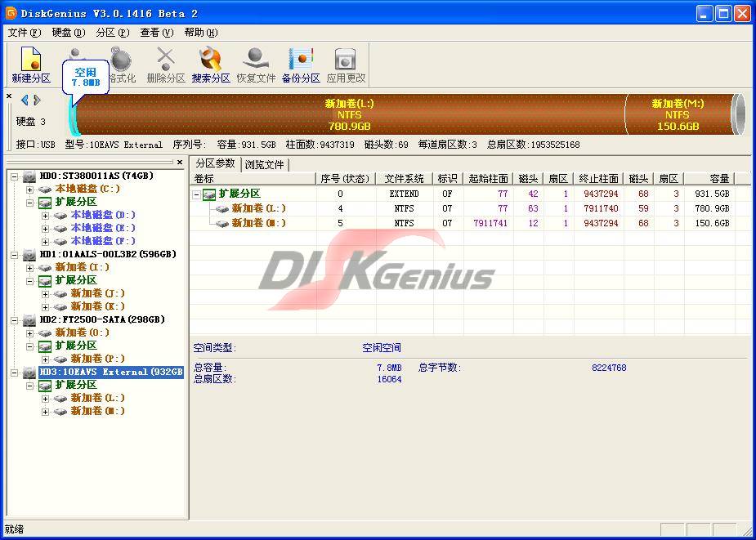Launch 搜索分区 (search partitions) from the toolbar
This screenshot has height=540, width=756.
pyautogui.click(x=211, y=65)
